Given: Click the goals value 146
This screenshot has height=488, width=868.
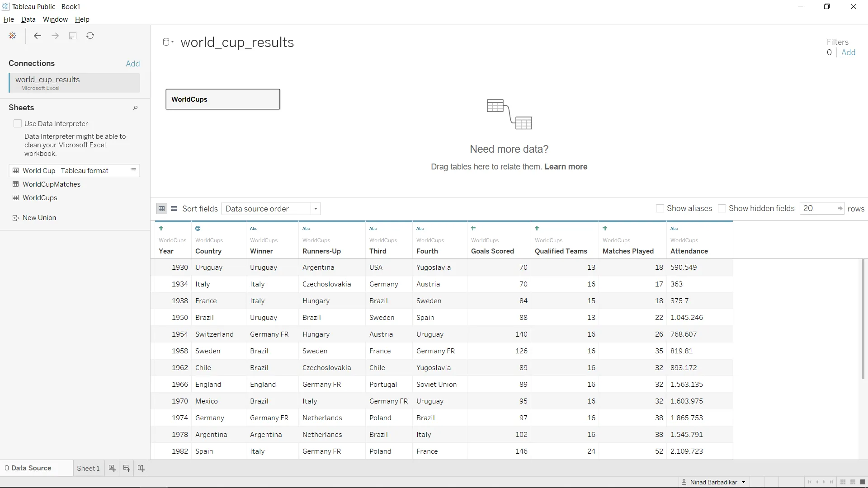Looking at the screenshot, I should tap(521, 451).
